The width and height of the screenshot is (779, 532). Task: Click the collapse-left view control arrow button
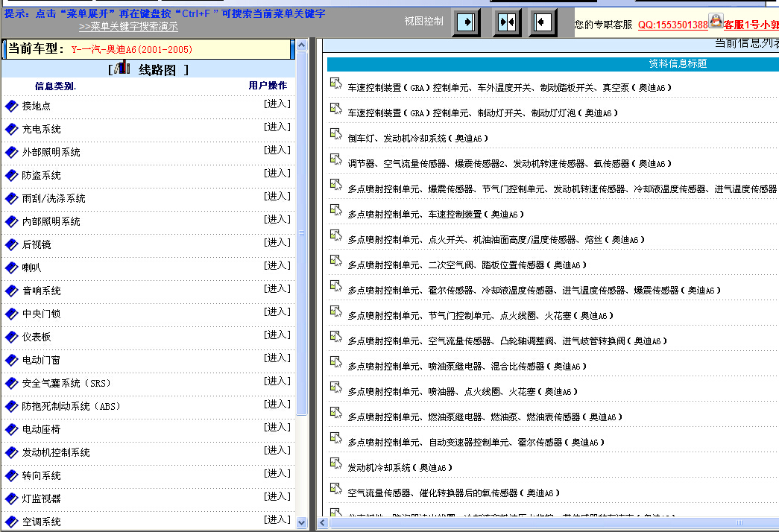click(543, 22)
